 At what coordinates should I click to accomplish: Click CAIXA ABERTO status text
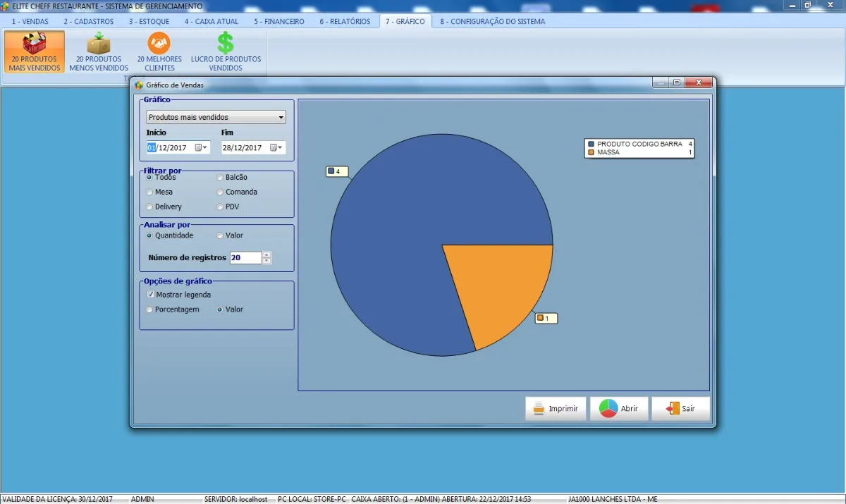pos(441,499)
